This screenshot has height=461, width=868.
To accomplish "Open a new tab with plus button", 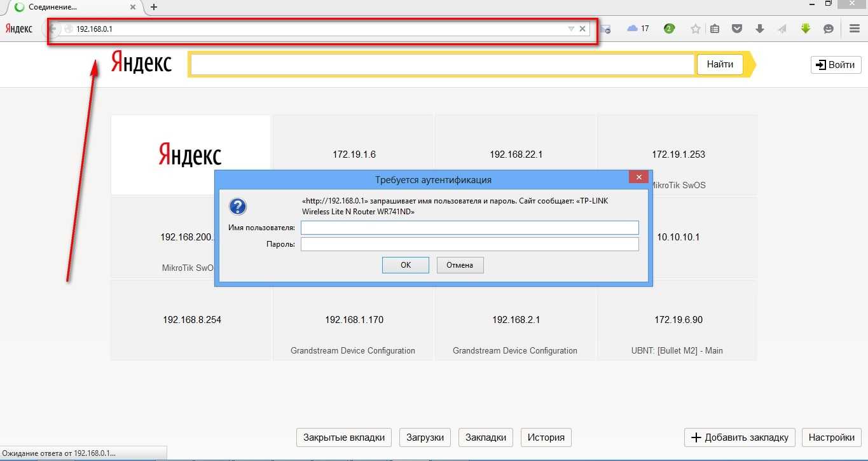I will (153, 7).
